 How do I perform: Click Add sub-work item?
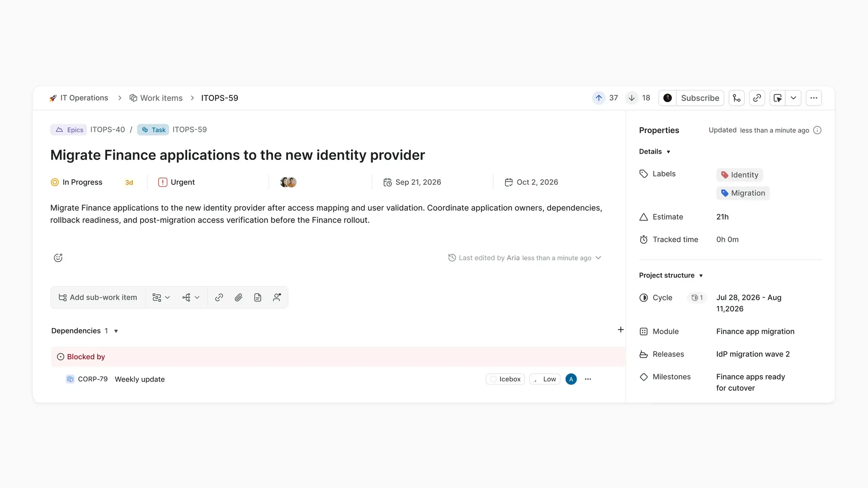tap(98, 297)
